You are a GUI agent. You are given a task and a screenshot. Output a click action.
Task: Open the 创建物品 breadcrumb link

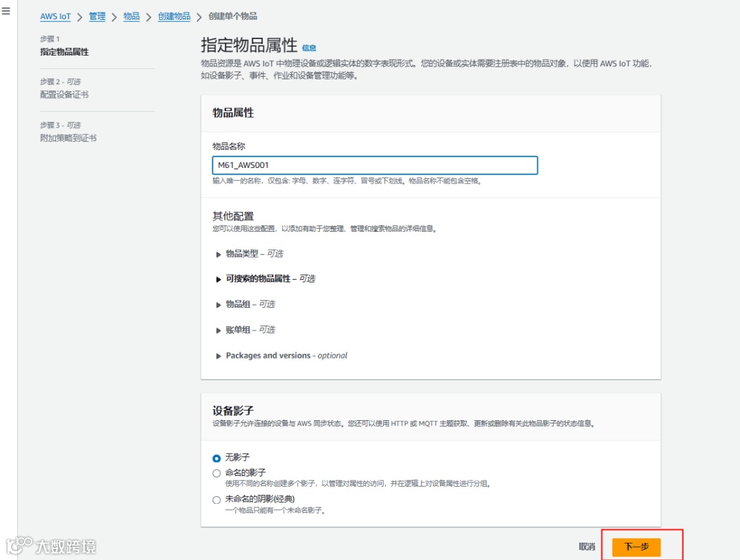tap(174, 16)
